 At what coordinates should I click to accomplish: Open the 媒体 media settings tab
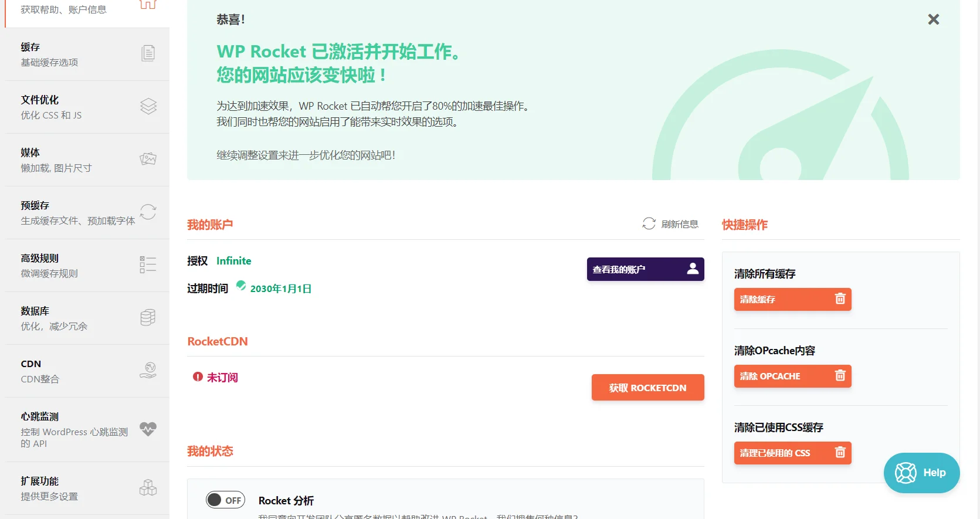[x=87, y=160]
